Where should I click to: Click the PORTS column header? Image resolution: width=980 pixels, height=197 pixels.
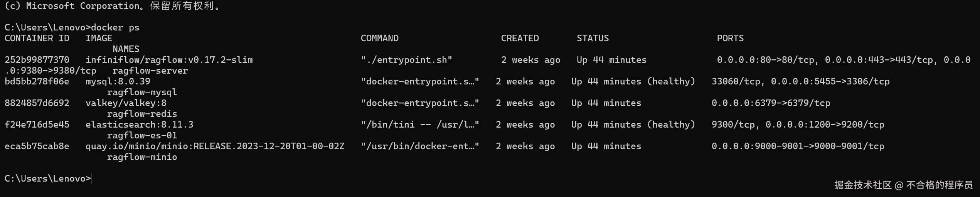(730, 38)
